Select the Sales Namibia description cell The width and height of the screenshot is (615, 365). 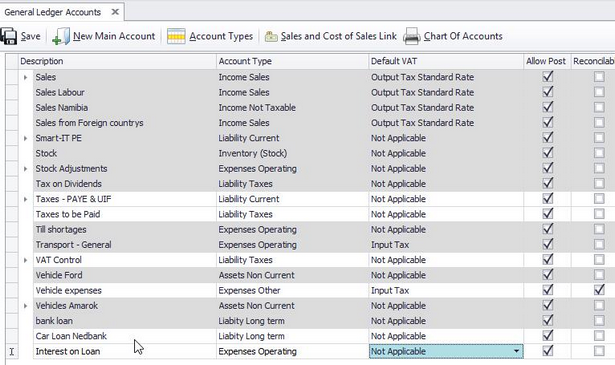pyautogui.click(x=125, y=108)
